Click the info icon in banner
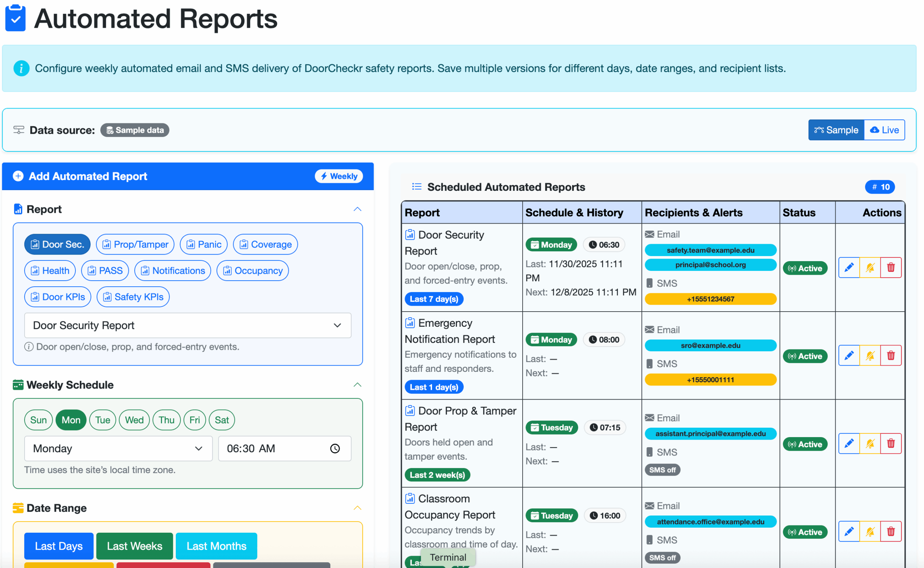The width and height of the screenshot is (924, 568). [x=21, y=69]
